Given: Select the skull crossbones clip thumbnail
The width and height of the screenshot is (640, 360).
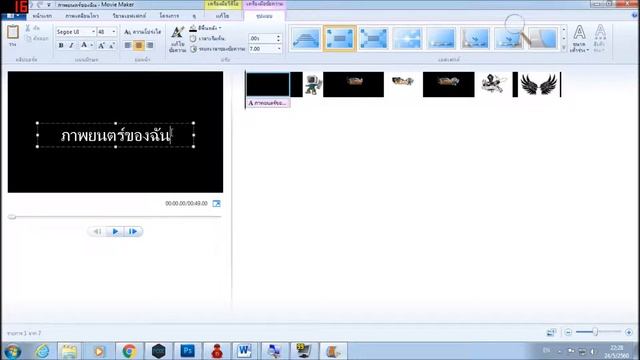Looking at the screenshot, I should pos(494,84).
